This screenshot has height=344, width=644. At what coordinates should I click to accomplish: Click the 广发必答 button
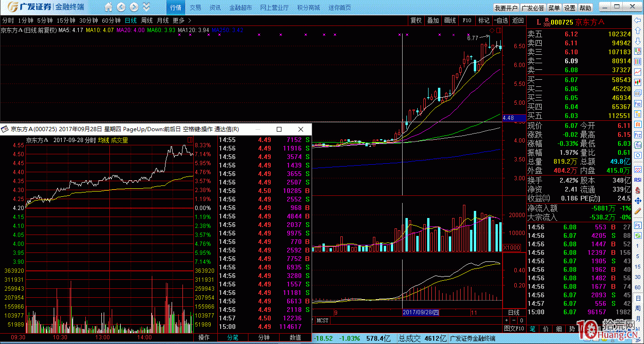(x=533, y=8)
